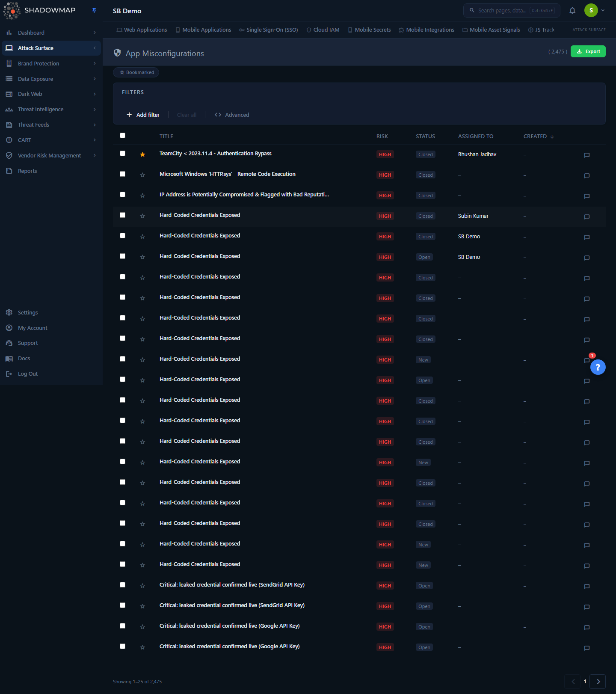Click the Reports icon in sidebar
Screen dimensions: 616x694
point(9,171)
